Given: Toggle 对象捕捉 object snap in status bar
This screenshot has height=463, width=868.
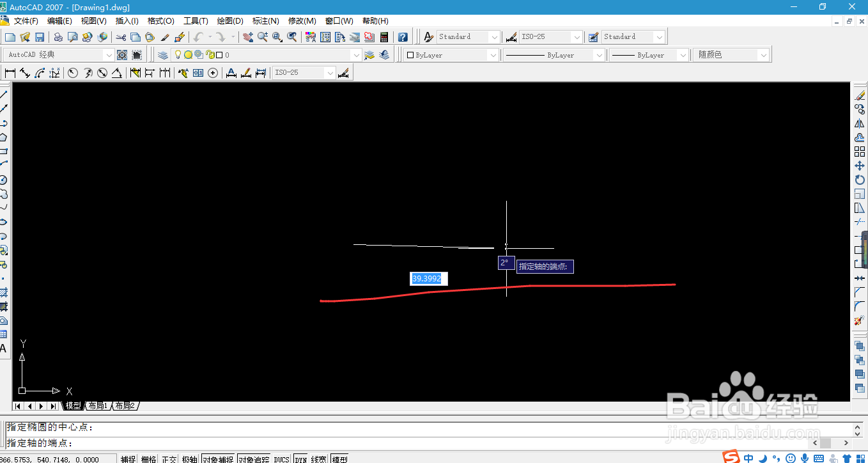Looking at the screenshot, I should point(218,459).
